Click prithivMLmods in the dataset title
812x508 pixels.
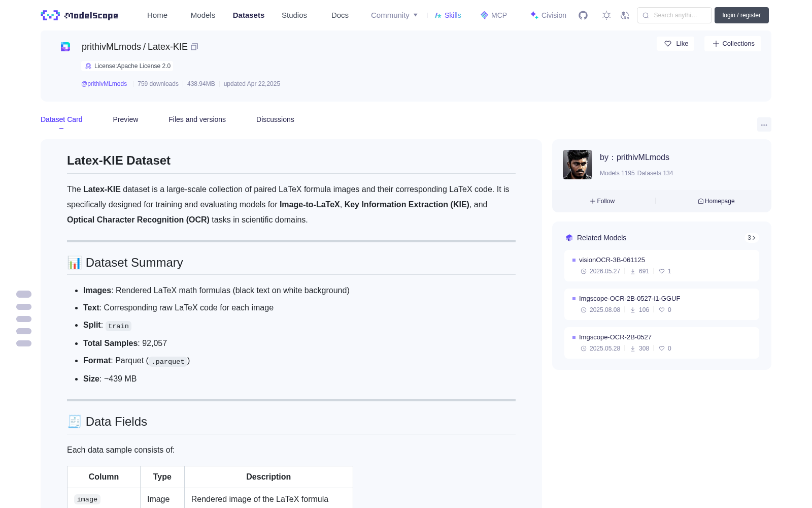[x=111, y=47]
